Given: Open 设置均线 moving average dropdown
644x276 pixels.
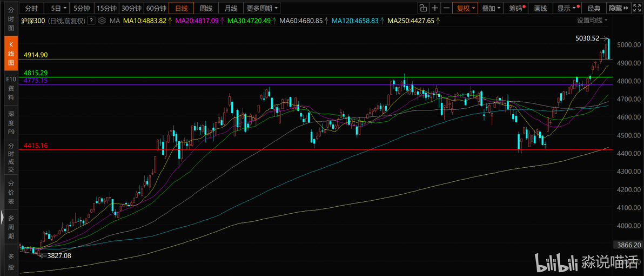Looking at the screenshot, I should pyautogui.click(x=593, y=20).
